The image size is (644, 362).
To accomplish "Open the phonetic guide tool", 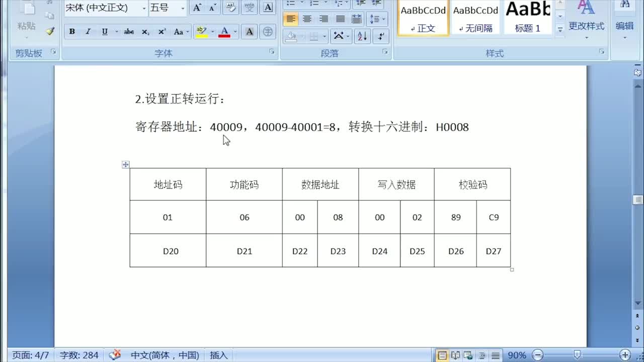I will click(x=250, y=8).
